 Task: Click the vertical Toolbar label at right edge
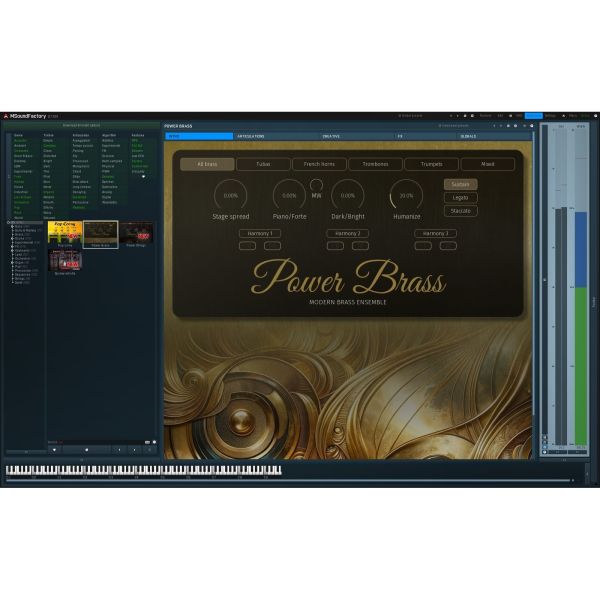point(594,302)
